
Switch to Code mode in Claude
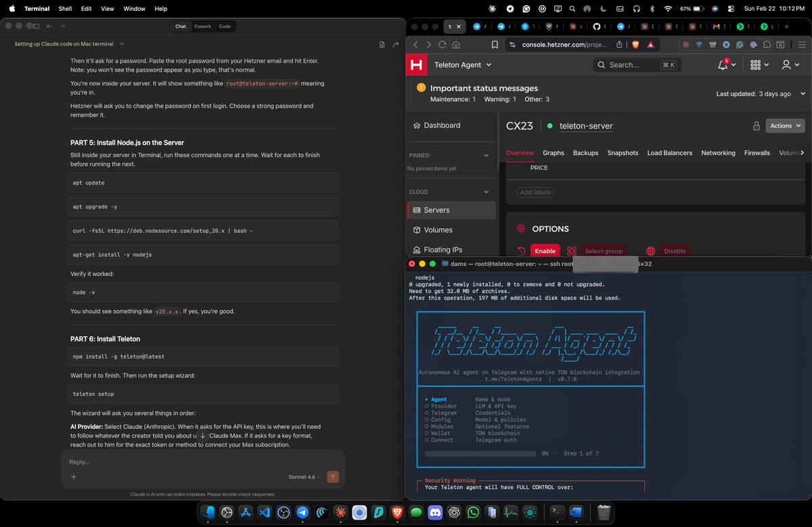pyautogui.click(x=225, y=26)
